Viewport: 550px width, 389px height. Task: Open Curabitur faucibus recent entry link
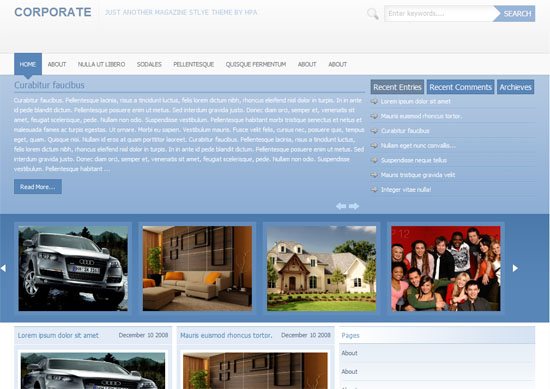(405, 131)
